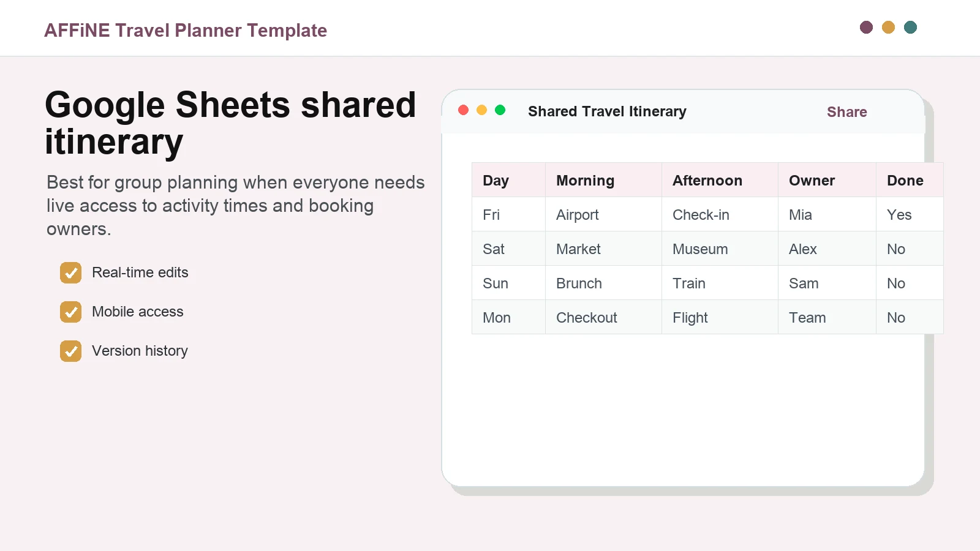Click the Day column header
This screenshot has width=980, height=551.
[x=508, y=180]
